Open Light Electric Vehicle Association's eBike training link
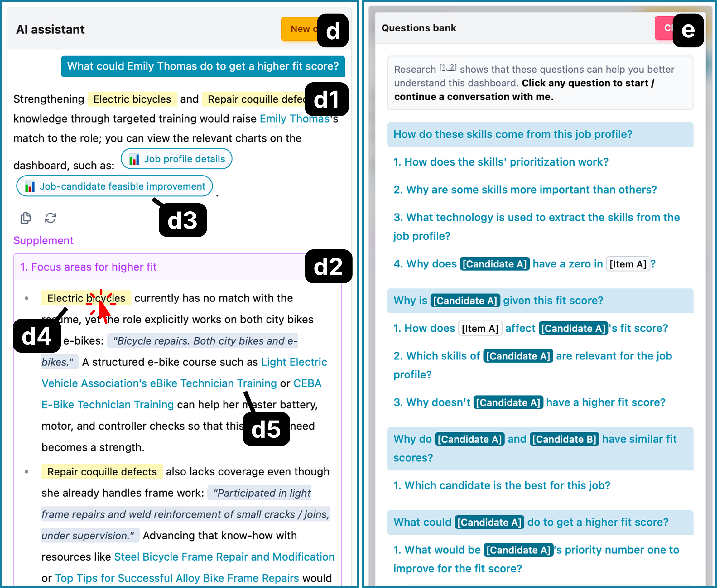Image resolution: width=717 pixels, height=588 pixels. point(184,373)
